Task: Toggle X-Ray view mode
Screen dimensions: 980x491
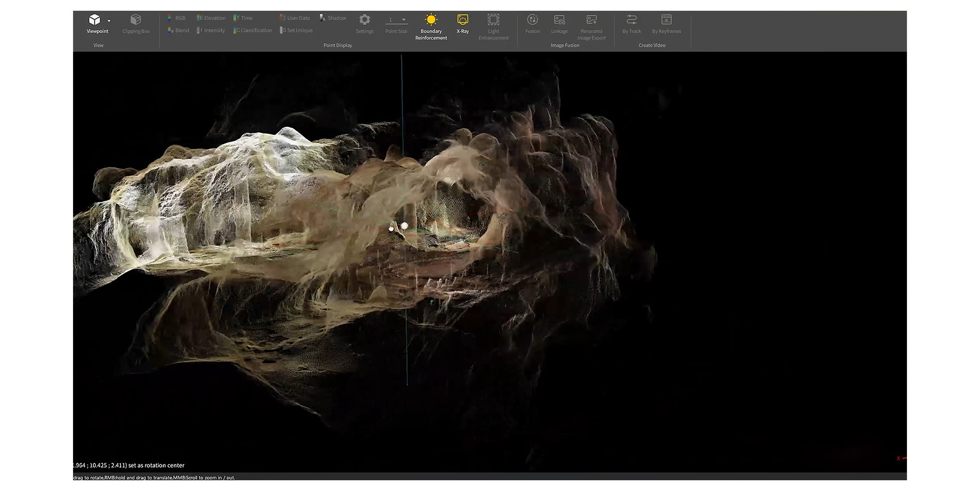Action: tap(462, 20)
